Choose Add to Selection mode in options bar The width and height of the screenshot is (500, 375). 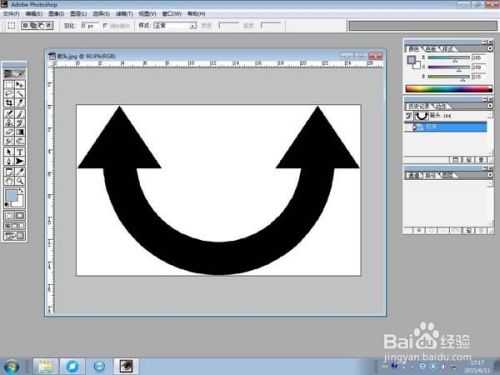33,25
